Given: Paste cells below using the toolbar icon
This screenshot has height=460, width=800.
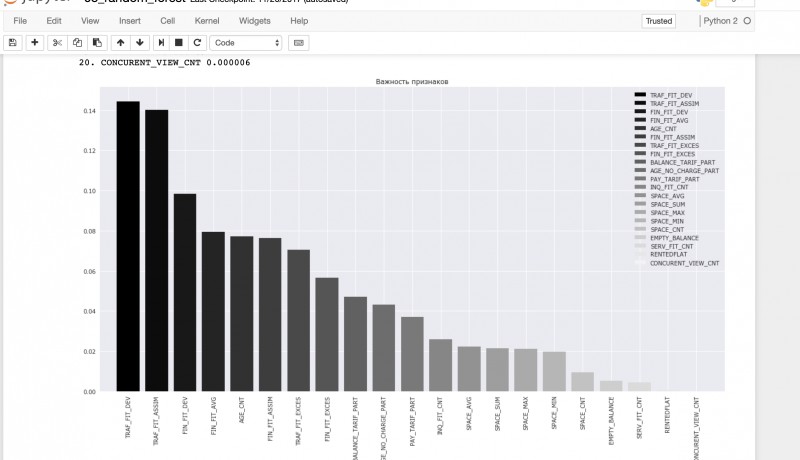Looking at the screenshot, I should tap(97, 43).
